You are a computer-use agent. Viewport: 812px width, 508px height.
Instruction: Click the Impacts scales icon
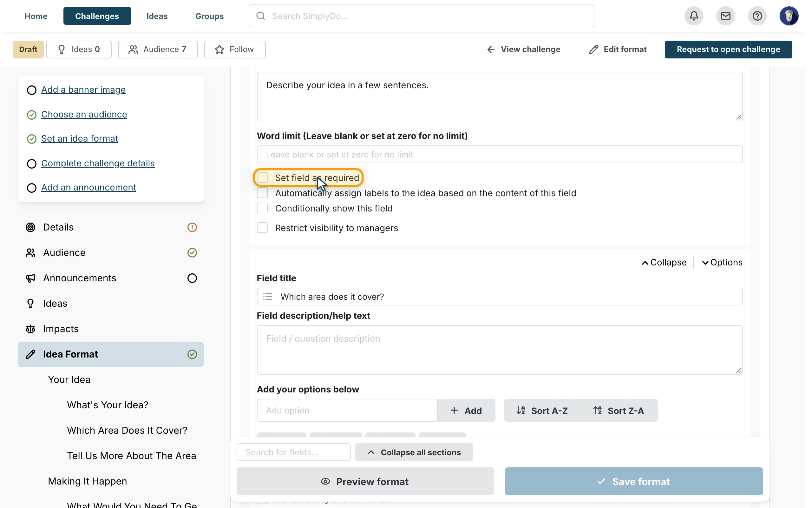[x=30, y=329]
